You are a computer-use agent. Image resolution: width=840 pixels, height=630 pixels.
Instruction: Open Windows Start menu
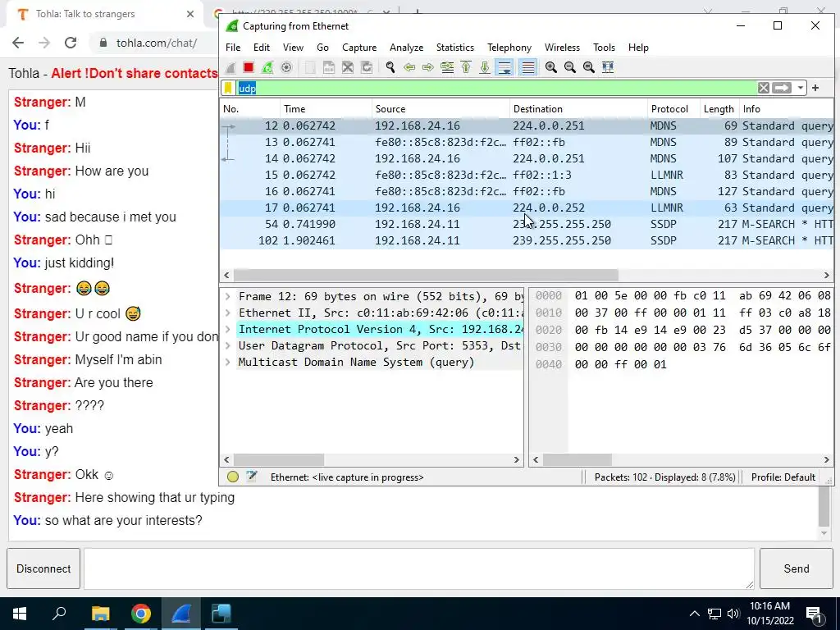(20, 614)
